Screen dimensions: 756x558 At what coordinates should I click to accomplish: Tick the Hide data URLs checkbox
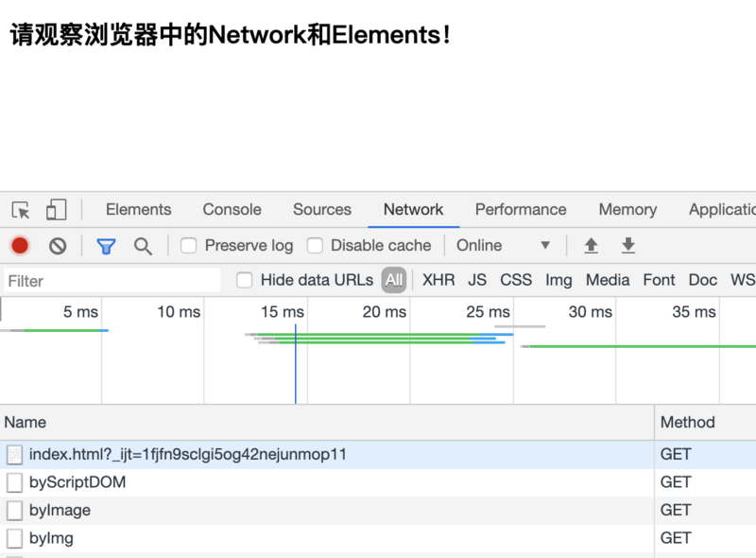point(245,280)
